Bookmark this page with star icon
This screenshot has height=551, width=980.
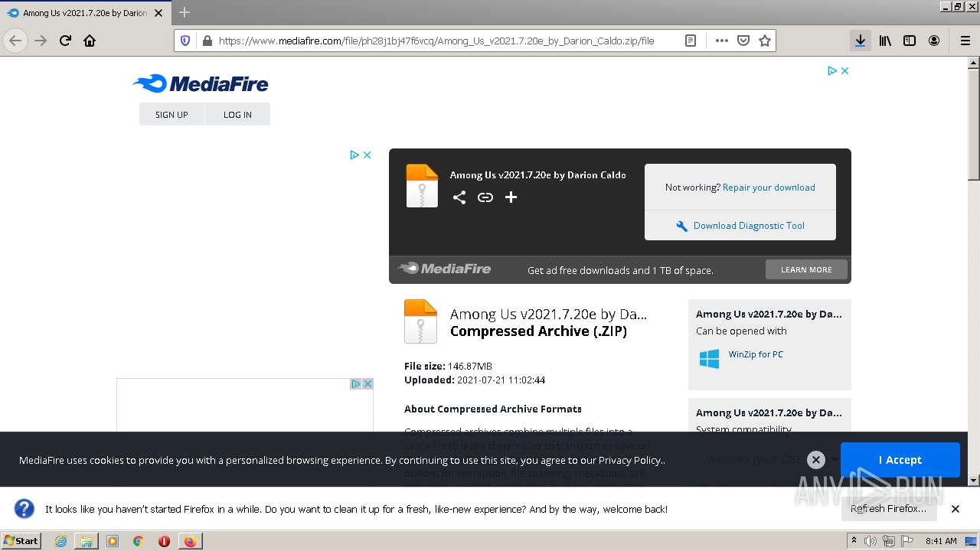[x=764, y=41]
